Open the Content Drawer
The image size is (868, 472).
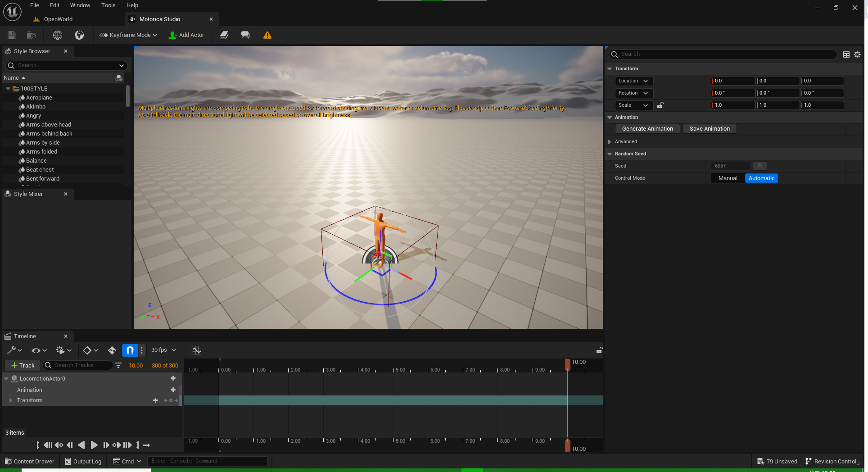point(29,462)
